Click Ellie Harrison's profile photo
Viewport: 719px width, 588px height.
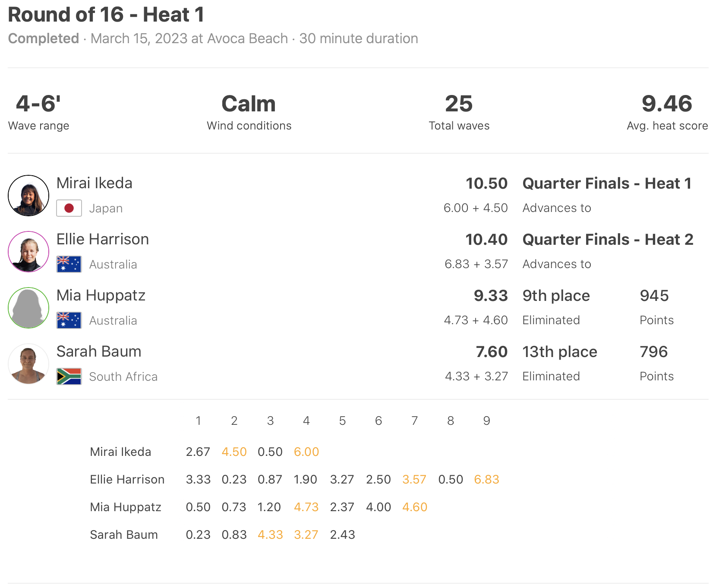pyautogui.click(x=28, y=252)
